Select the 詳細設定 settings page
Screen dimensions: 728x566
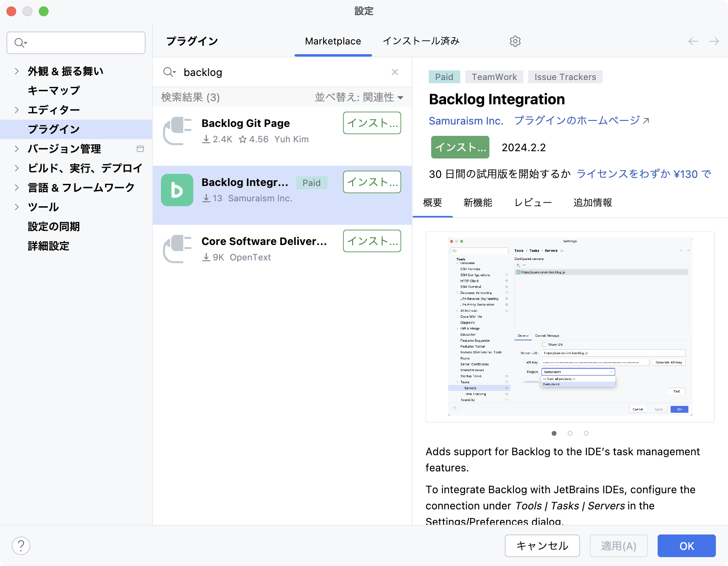tap(76, 246)
